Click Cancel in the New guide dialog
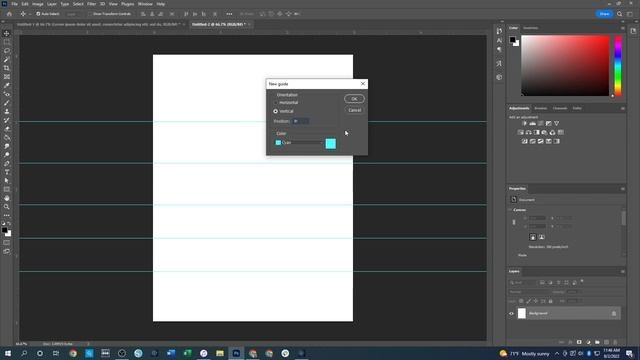This screenshot has height=360, width=640. (354, 110)
